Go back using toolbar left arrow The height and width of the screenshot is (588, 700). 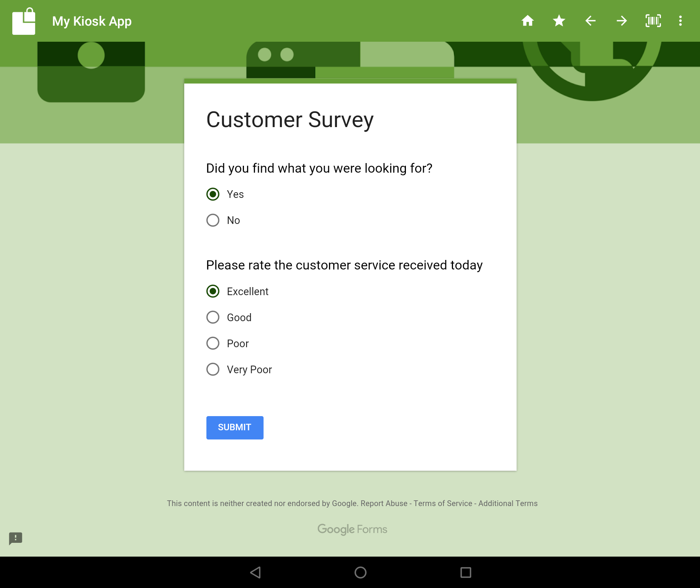tap(590, 21)
